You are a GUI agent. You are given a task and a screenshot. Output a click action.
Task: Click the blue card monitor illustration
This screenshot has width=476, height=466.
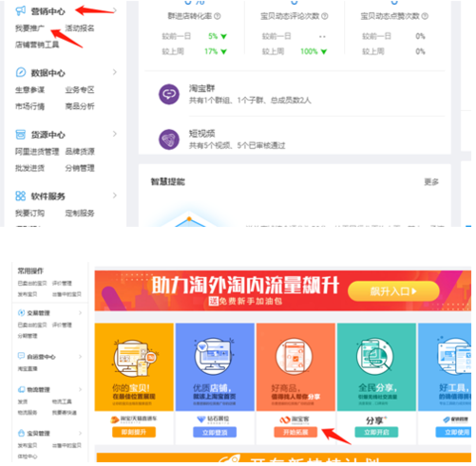pyautogui.click(x=214, y=357)
